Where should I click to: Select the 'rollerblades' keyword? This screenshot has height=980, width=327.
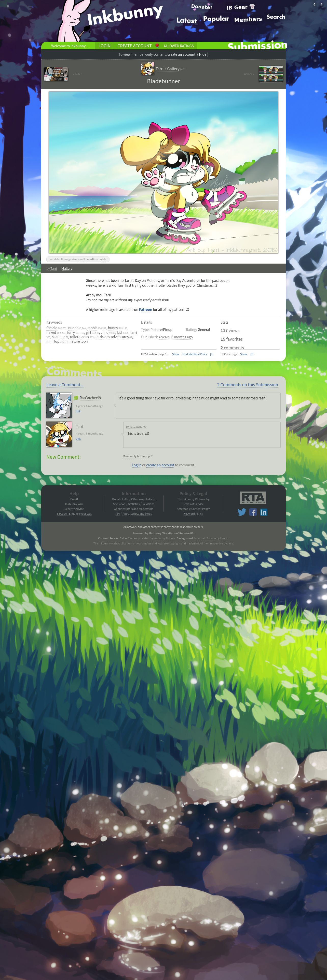coord(79,337)
